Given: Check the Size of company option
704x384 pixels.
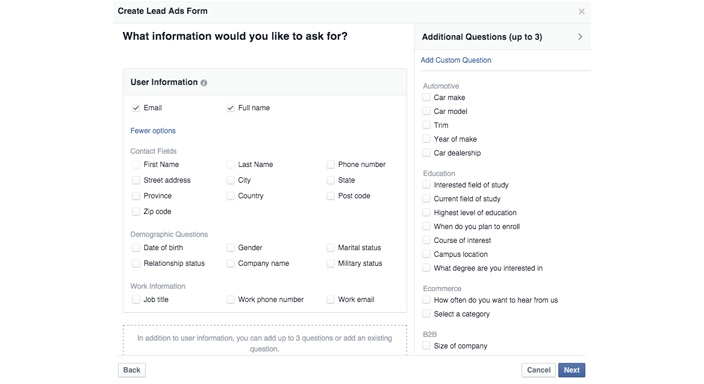Looking at the screenshot, I should pos(427,346).
